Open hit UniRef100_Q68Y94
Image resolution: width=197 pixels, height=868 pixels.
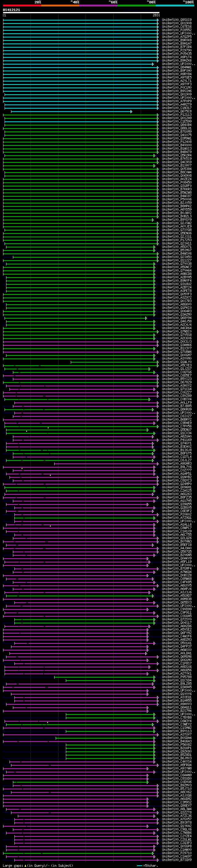[x=177, y=318]
